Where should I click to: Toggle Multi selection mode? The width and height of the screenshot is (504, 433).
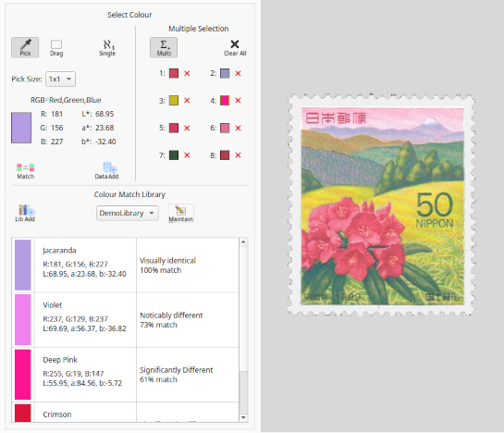[164, 47]
